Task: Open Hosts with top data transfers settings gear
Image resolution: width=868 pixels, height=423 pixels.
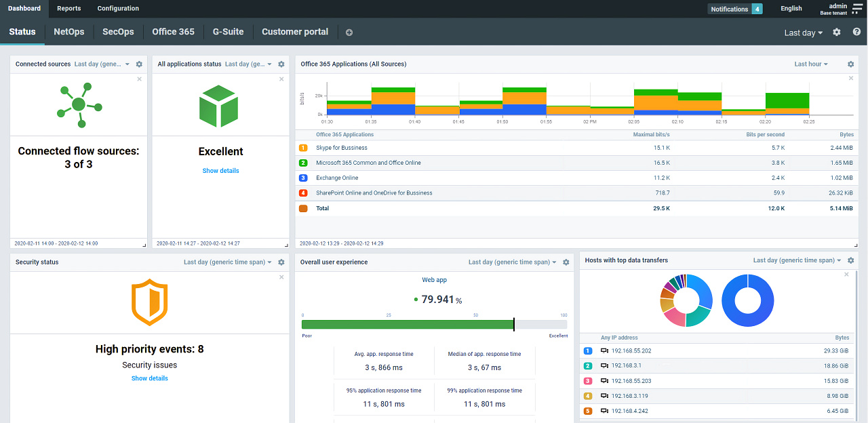Action: [851, 260]
